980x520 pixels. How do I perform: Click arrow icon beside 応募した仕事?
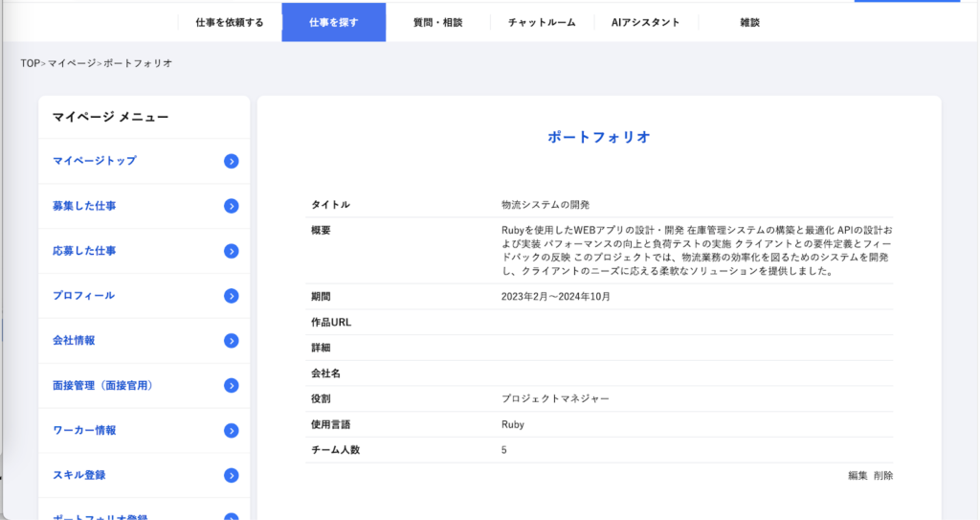coord(231,251)
